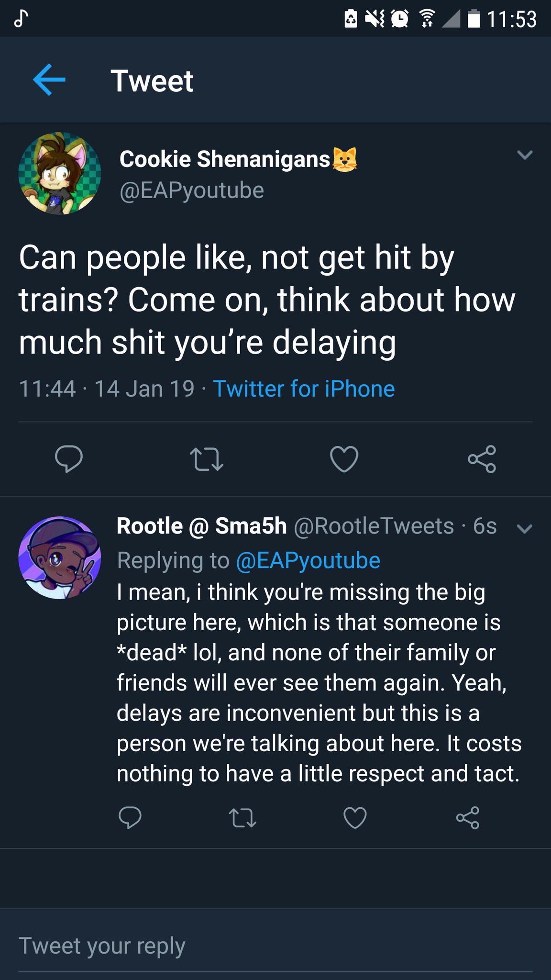Like Rootle's reply with heart icon
This screenshot has height=980, width=551.
coord(355,817)
